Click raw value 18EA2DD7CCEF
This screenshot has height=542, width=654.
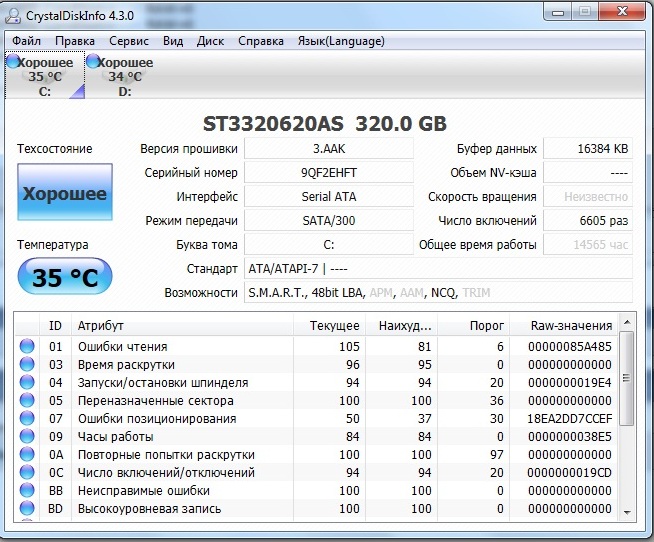(569, 418)
